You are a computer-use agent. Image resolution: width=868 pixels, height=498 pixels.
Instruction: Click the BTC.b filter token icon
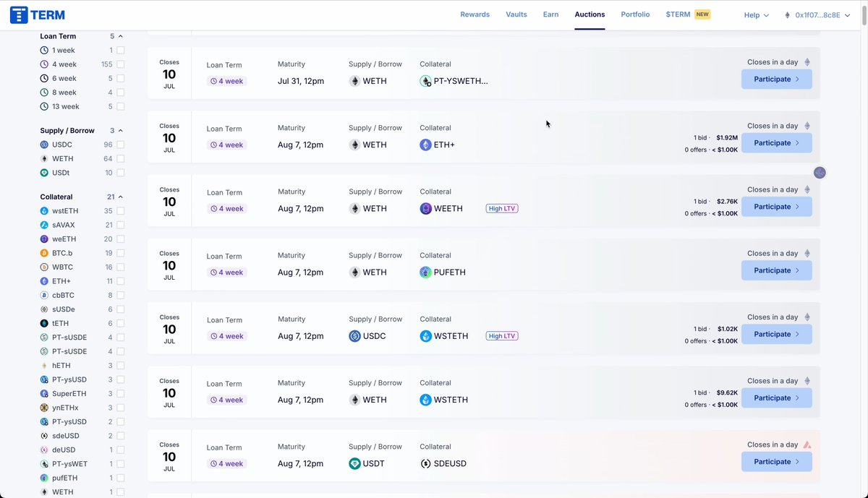45,253
